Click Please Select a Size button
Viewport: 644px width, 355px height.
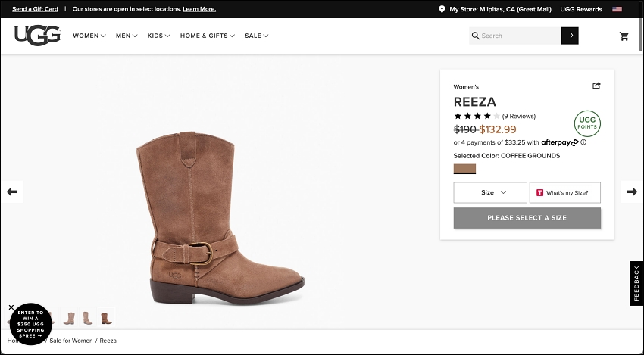coord(527,218)
